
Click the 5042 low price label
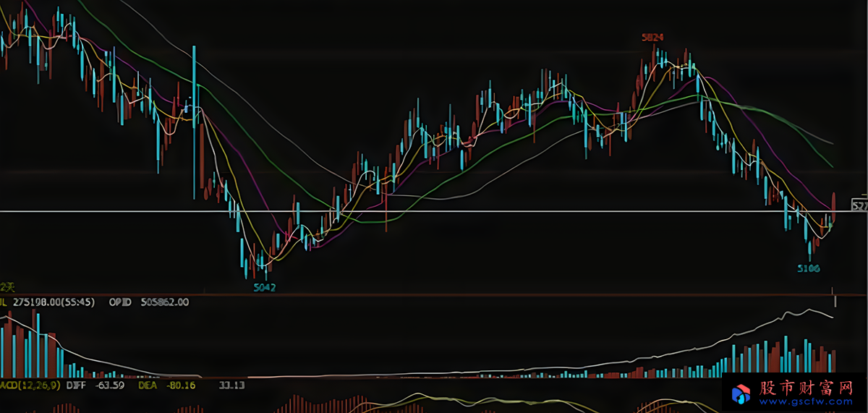point(264,287)
